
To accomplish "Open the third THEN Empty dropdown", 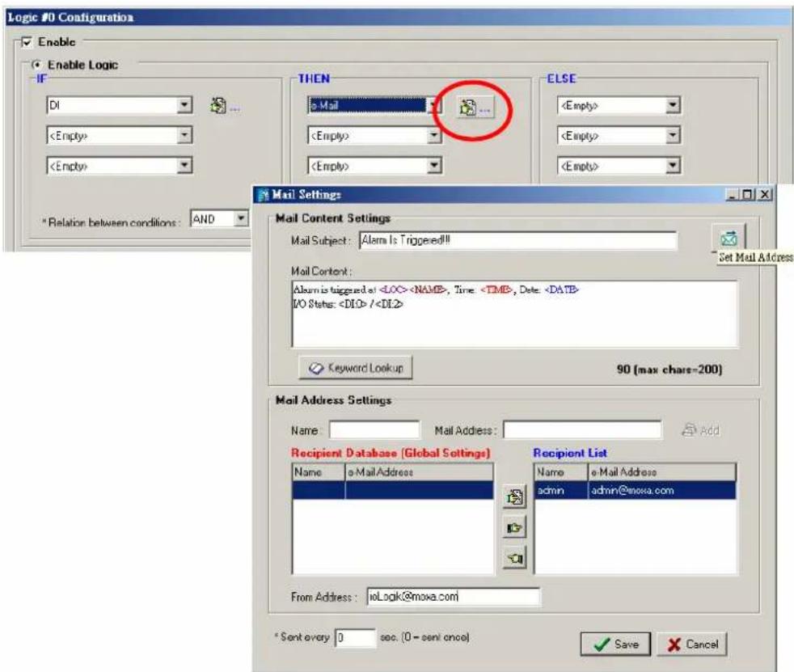I will (434, 166).
